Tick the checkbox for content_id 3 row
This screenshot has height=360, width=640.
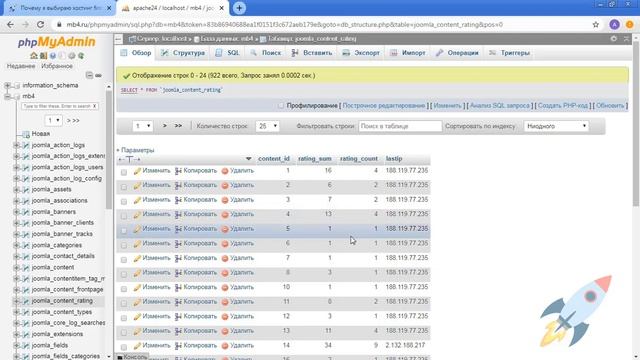(x=124, y=201)
